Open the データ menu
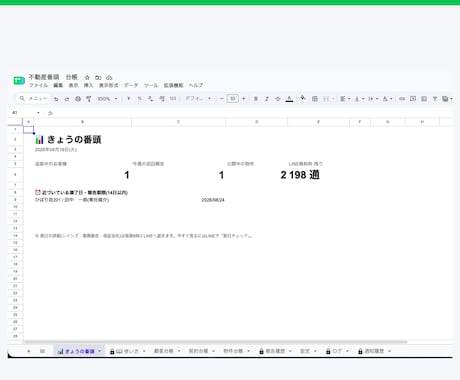The width and height of the screenshot is (460, 380). 131,85
